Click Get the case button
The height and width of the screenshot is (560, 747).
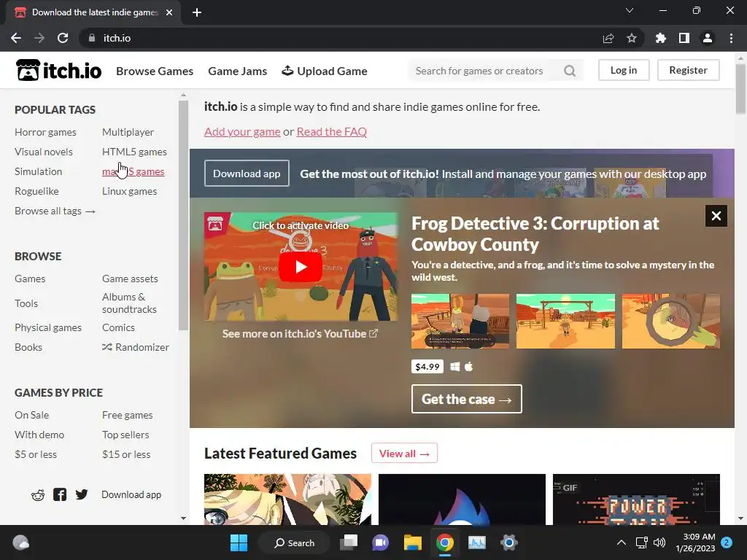pos(466,399)
